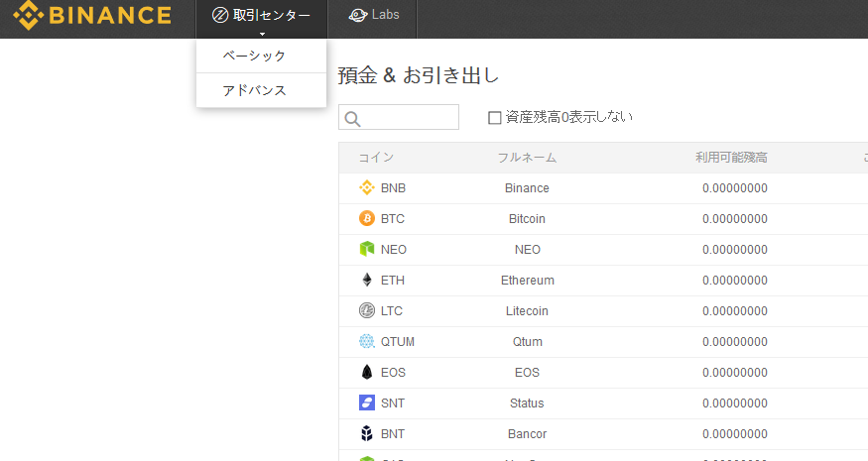Click the コイン column header

[376, 158]
